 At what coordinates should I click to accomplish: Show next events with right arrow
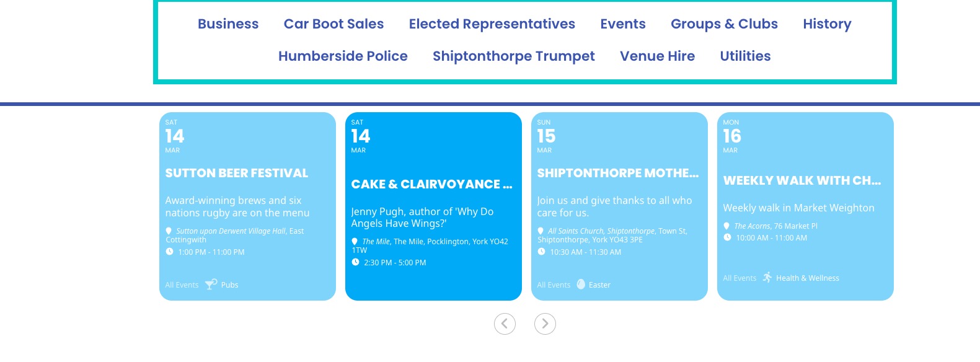[545, 324]
